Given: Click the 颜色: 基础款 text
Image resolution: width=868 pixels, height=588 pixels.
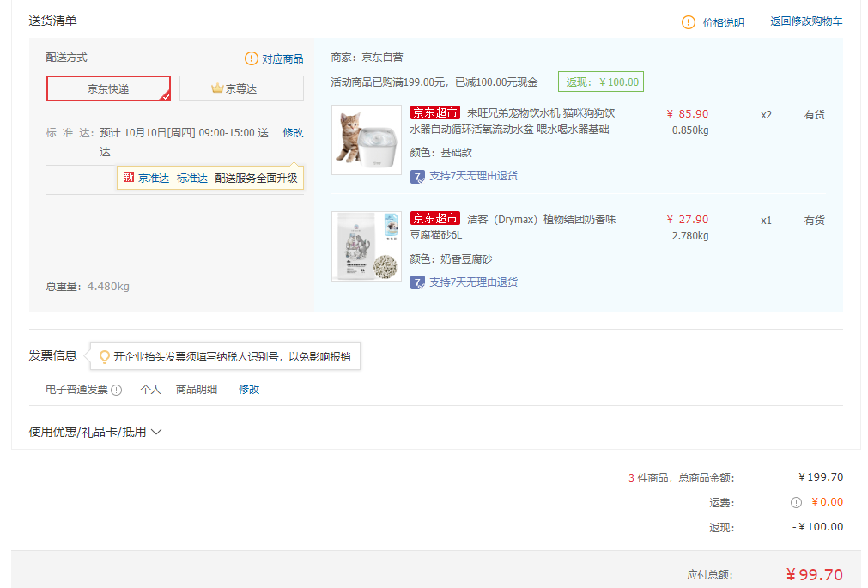Looking at the screenshot, I should point(441,153).
